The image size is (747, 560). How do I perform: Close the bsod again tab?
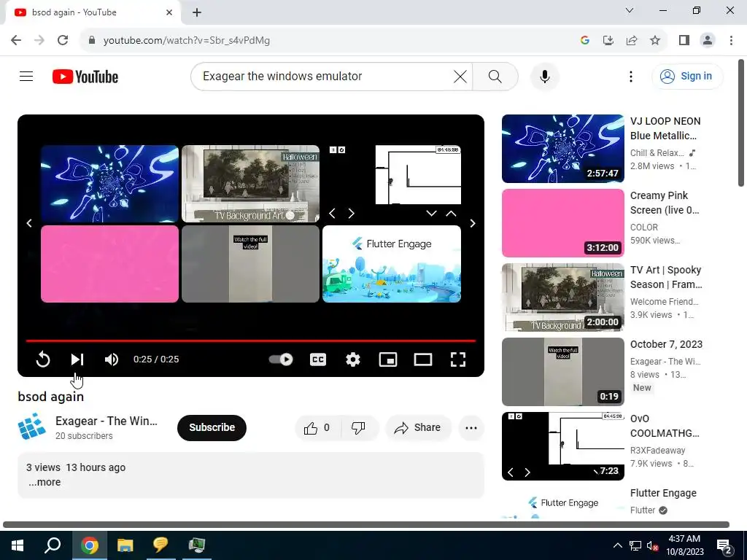point(169,12)
